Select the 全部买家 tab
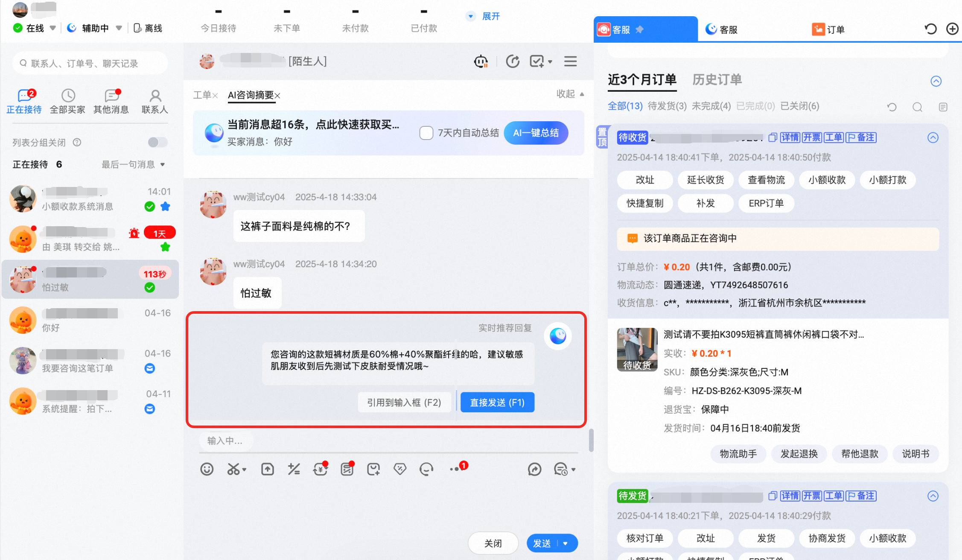This screenshot has height=560, width=962. (x=67, y=102)
